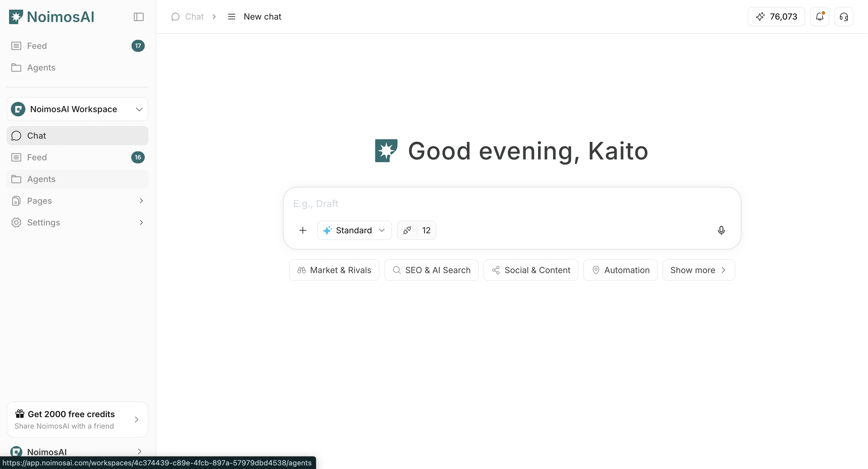Screen dimensions: 868x469
Task: Select Chat in the workspace menu
Action: (x=78, y=136)
